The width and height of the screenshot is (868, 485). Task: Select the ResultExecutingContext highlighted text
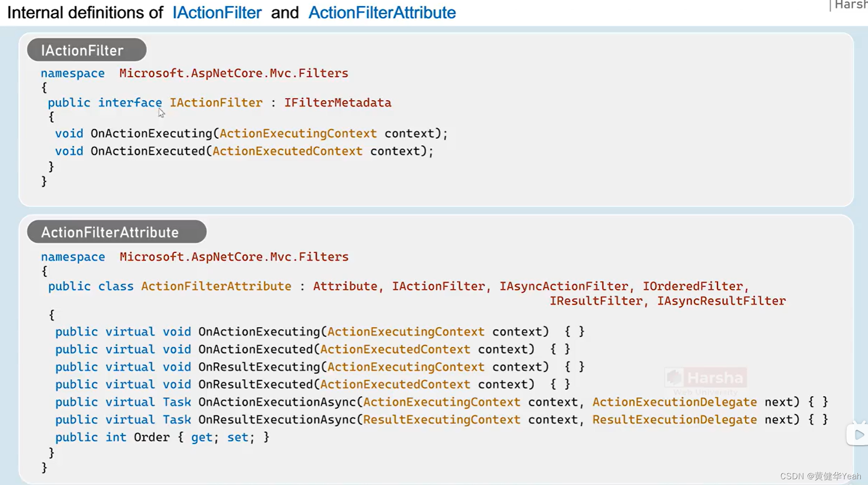coord(441,419)
